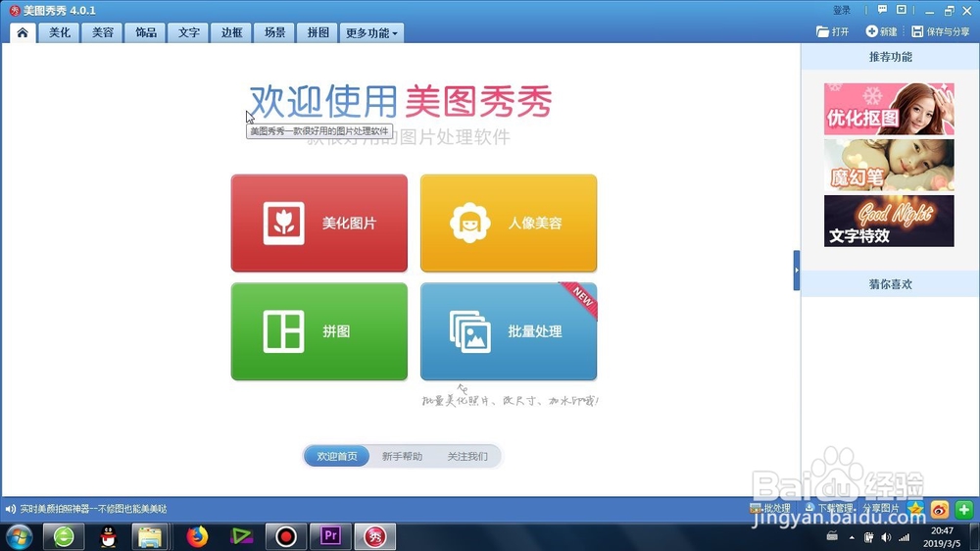Image resolution: width=980 pixels, height=551 pixels.
Task: Click the tray keyboard input icon
Action: [x=832, y=536]
